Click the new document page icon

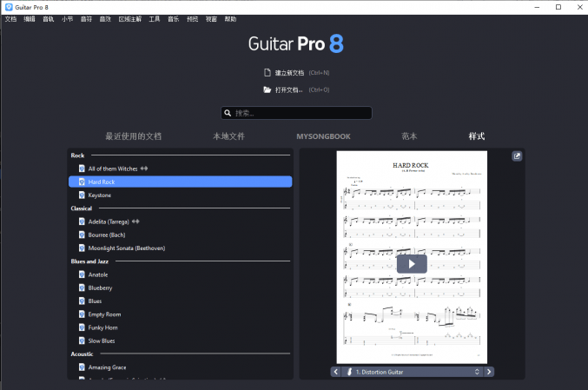pyautogui.click(x=267, y=72)
